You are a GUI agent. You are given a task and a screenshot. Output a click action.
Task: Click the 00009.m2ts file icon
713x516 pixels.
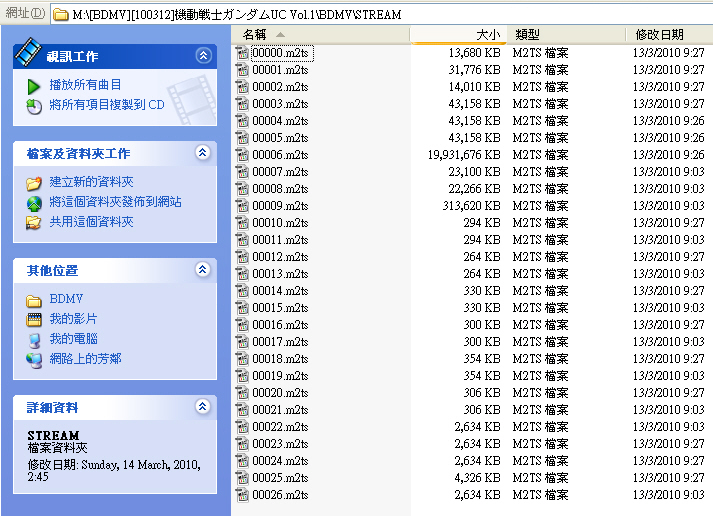[x=242, y=206]
